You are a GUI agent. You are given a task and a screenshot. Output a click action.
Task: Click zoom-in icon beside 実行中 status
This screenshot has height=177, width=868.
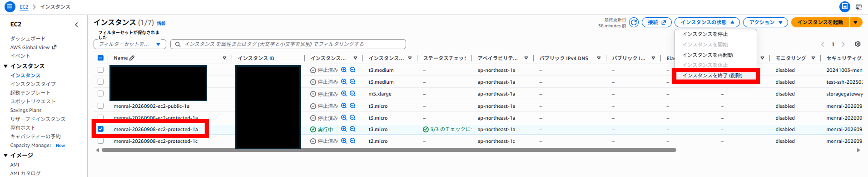point(344,129)
